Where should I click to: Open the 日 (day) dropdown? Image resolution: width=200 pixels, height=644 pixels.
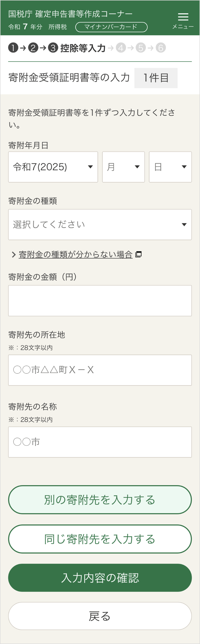pos(170,167)
